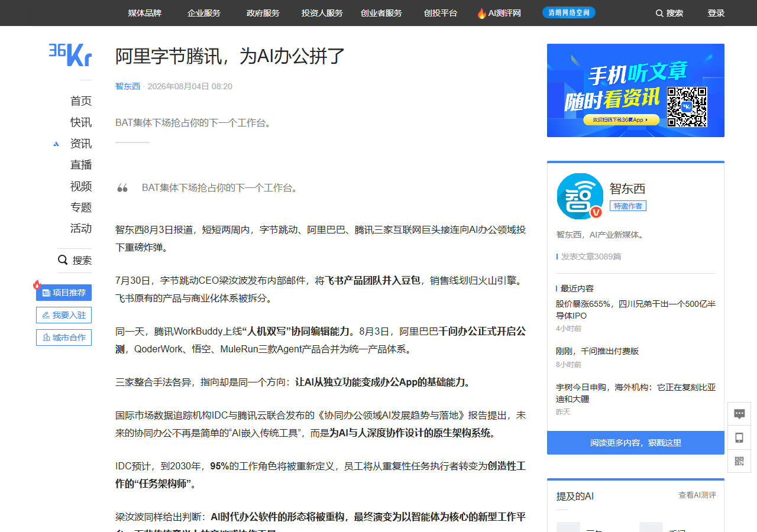This screenshot has width=757, height=532.
Task: Select 资讯 in sidebar
Action: point(81,144)
